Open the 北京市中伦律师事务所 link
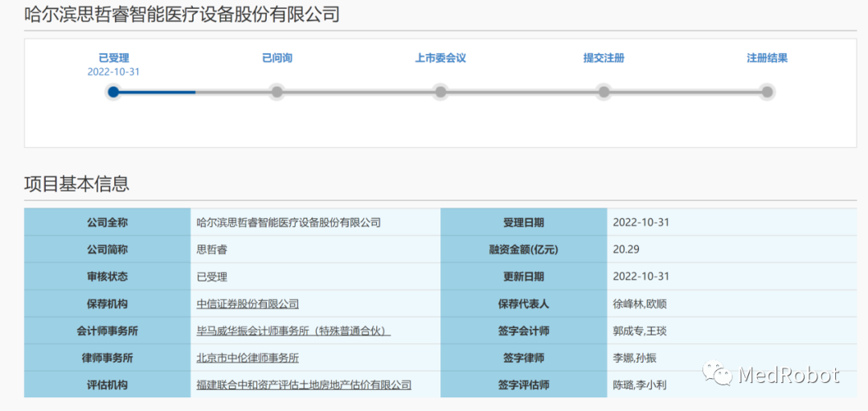 tap(248, 358)
